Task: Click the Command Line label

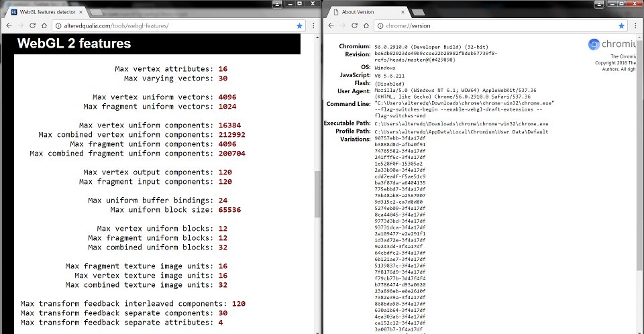Action: (349, 104)
